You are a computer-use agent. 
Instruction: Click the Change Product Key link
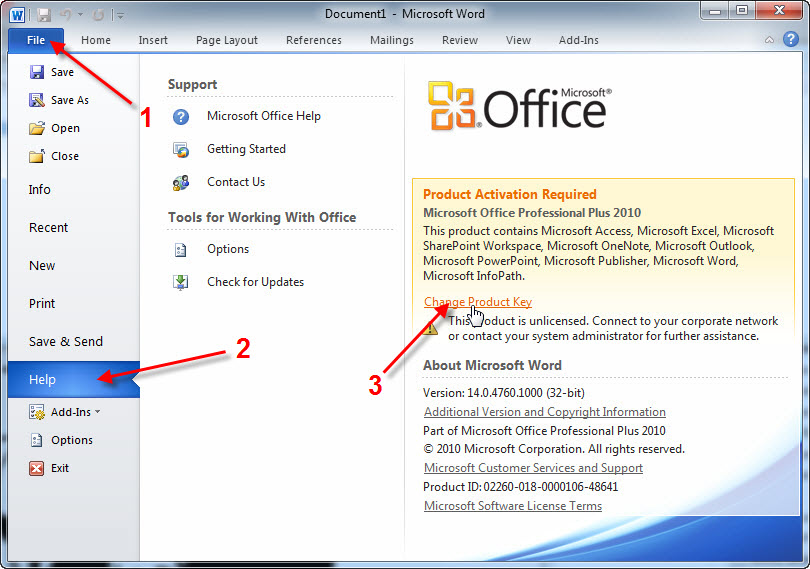(478, 302)
